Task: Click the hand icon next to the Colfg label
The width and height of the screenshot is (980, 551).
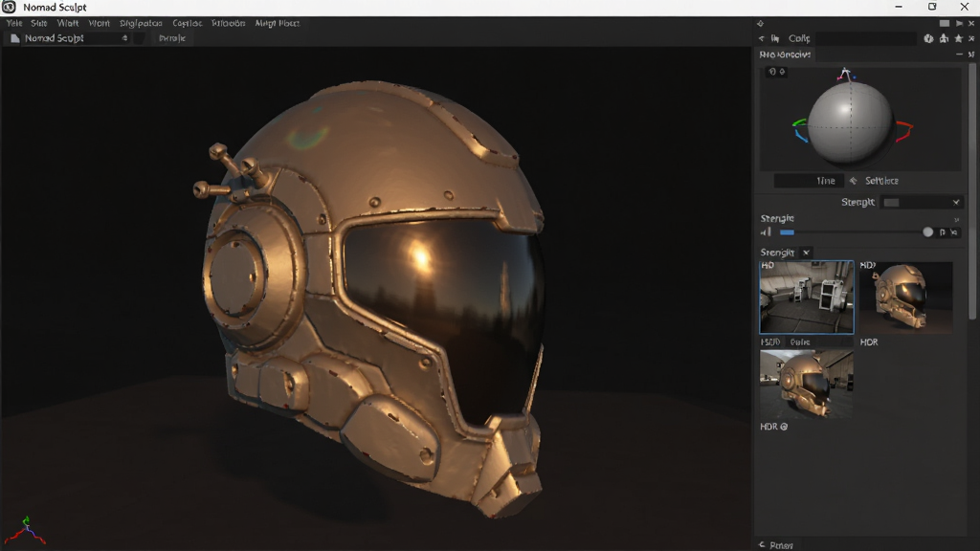Action: pyautogui.click(x=775, y=38)
